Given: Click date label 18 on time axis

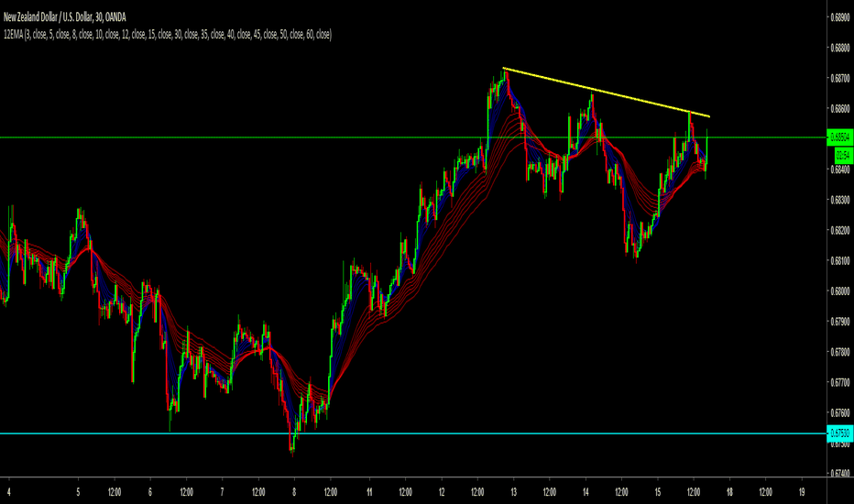Looking at the screenshot, I should tap(729, 492).
